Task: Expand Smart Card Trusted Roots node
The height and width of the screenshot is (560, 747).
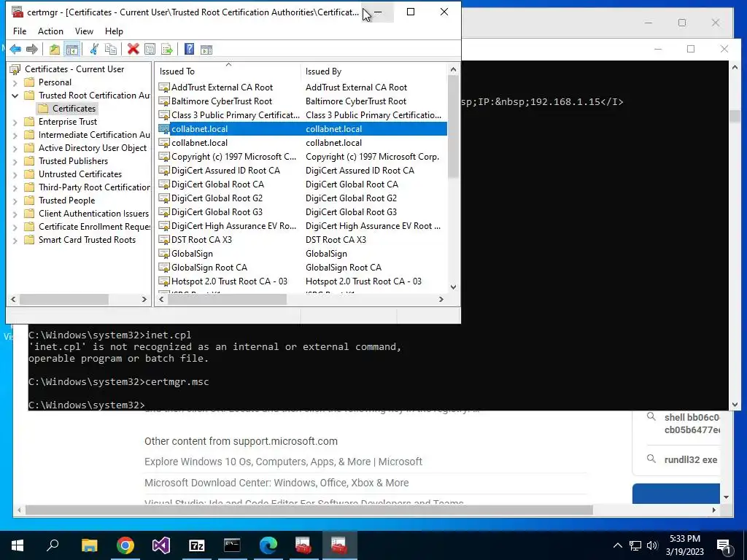Action: pos(15,241)
